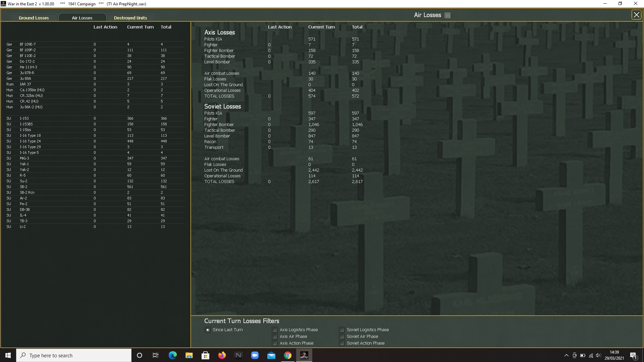The image size is (644, 362).
Task: Enable Soviet Air Phase filter
Action: pos(341,337)
